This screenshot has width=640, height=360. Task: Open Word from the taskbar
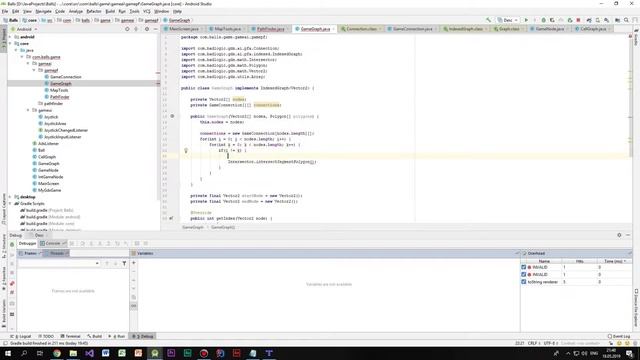point(106,353)
